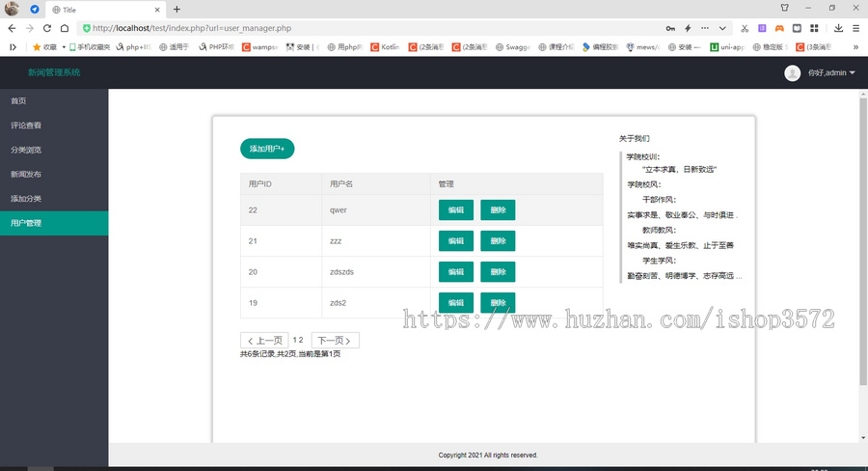Image resolution: width=868 pixels, height=471 pixels.
Task: Toggle the bookmarks sidebar arrow icon
Action: pyautogui.click(x=13, y=47)
